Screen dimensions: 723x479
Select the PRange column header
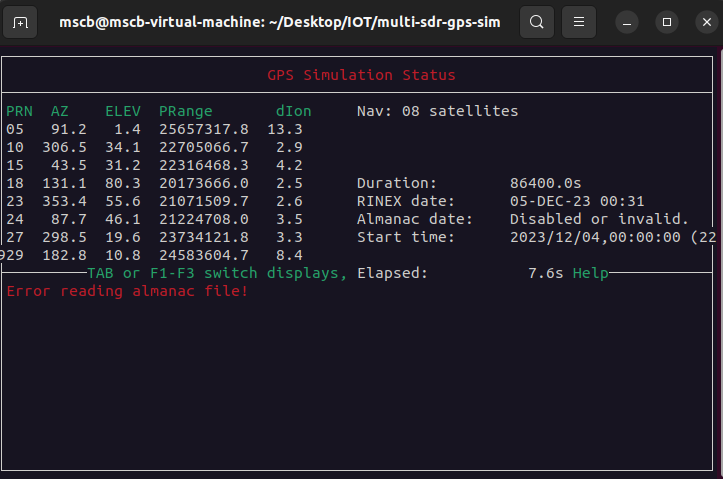tap(185, 112)
